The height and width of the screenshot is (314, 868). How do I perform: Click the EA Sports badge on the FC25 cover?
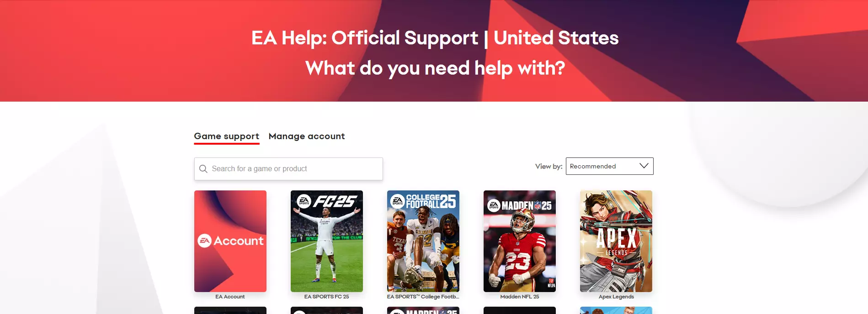(x=304, y=201)
